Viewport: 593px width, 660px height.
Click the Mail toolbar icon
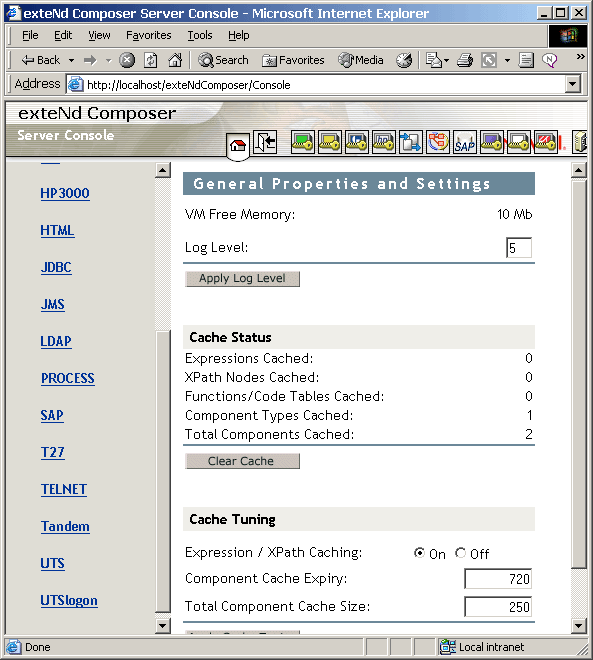pyautogui.click(x=433, y=61)
